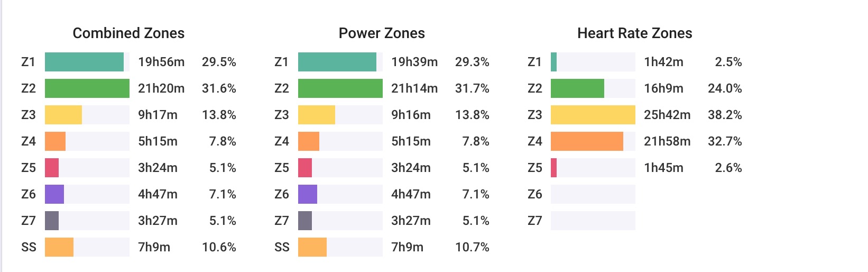Select the orange SS bar in Power Zones

click(312, 247)
